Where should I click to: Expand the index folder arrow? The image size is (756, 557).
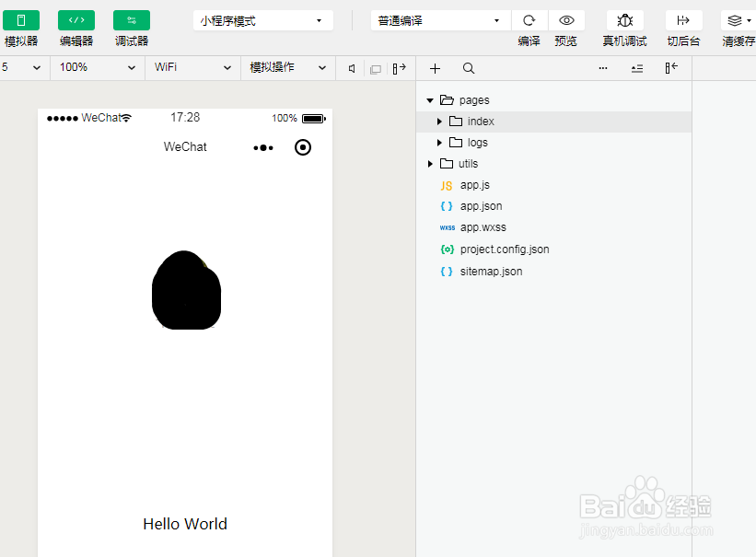(439, 122)
